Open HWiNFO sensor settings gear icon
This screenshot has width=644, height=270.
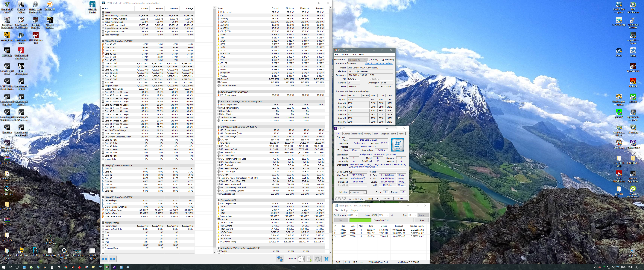coord(318,259)
